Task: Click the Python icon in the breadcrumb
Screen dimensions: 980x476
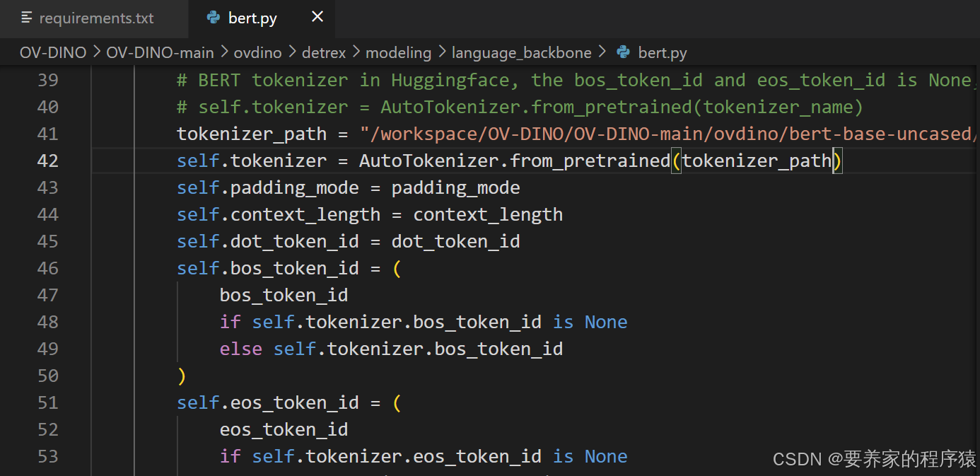Action: (x=623, y=52)
